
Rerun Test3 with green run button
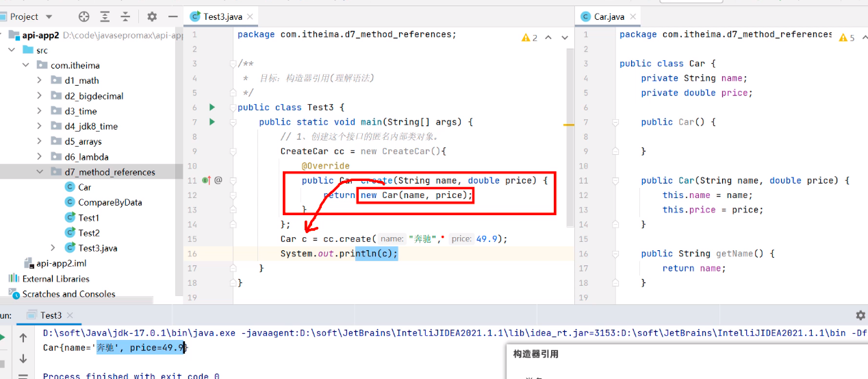tap(3, 338)
